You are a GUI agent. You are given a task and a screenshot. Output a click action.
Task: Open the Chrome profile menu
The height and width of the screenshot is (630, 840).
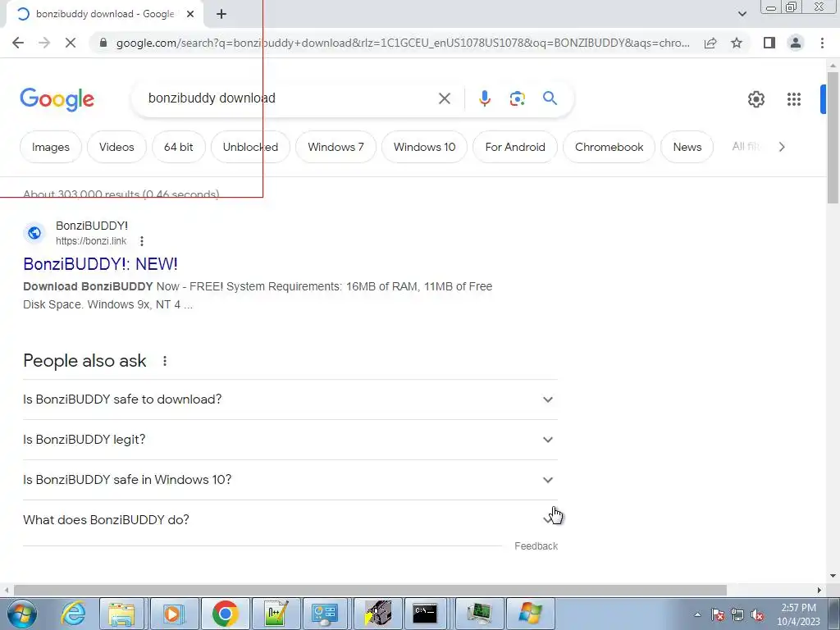coord(796,43)
